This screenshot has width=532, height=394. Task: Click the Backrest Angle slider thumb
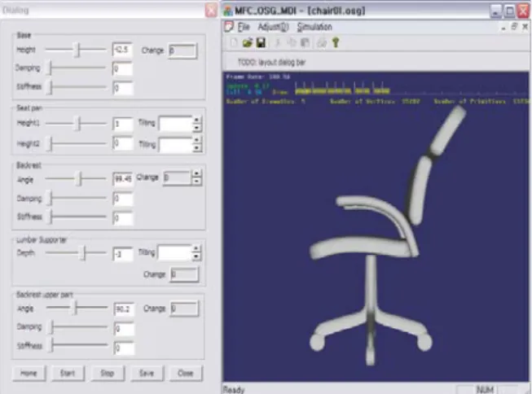coord(79,179)
